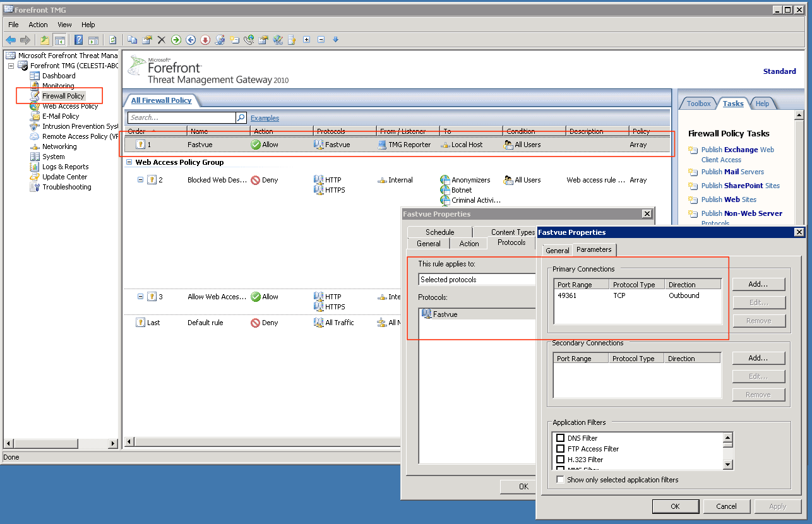Viewport: 812px width, 524px height.
Task: Select the Parameters tab in Fastvue Properties
Action: [594, 249]
